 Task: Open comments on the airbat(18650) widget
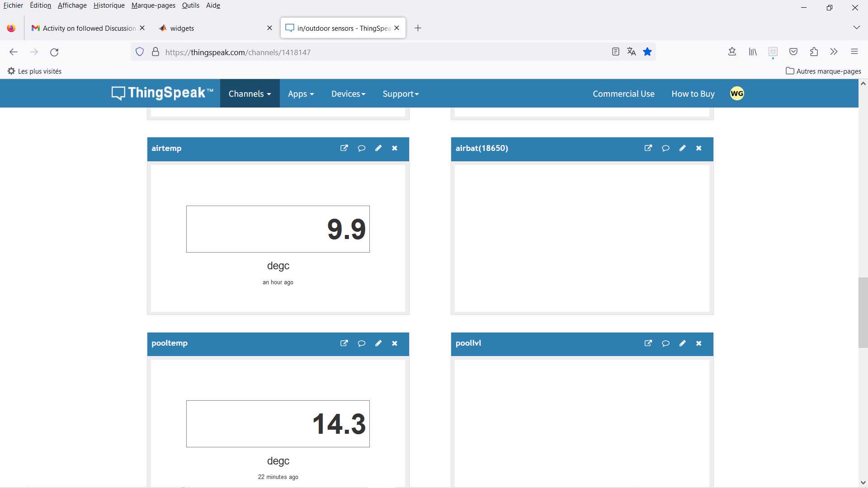[x=665, y=148]
